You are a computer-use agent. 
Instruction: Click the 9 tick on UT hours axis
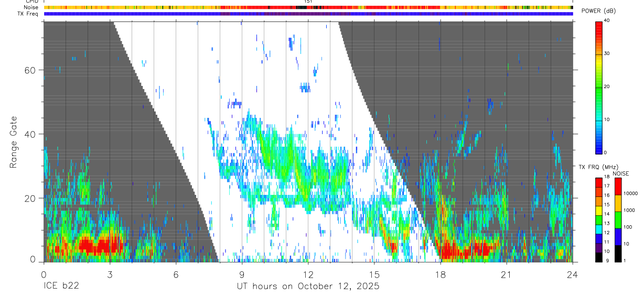tap(242, 274)
